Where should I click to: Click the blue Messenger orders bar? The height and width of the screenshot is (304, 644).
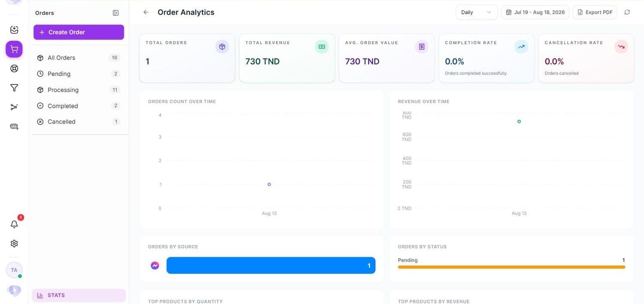(271, 265)
